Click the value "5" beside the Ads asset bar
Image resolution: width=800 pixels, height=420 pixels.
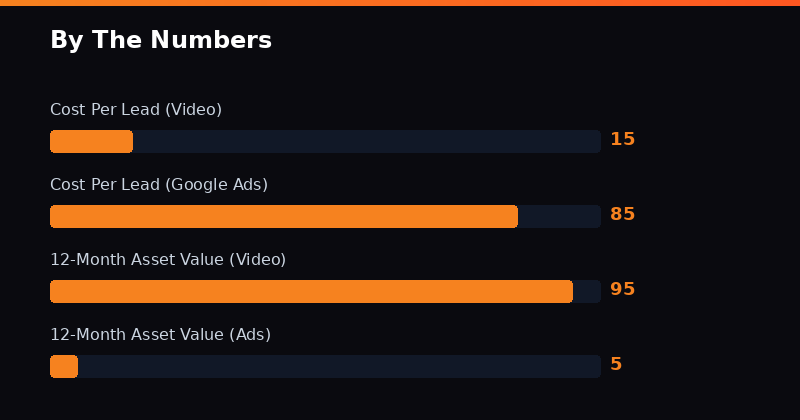[x=616, y=365]
